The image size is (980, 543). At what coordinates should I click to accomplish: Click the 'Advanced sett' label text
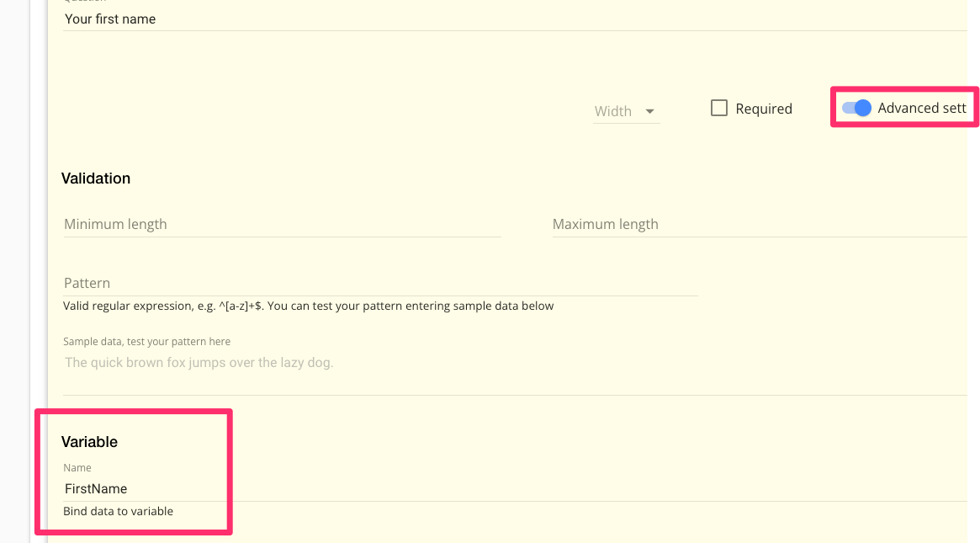click(922, 108)
